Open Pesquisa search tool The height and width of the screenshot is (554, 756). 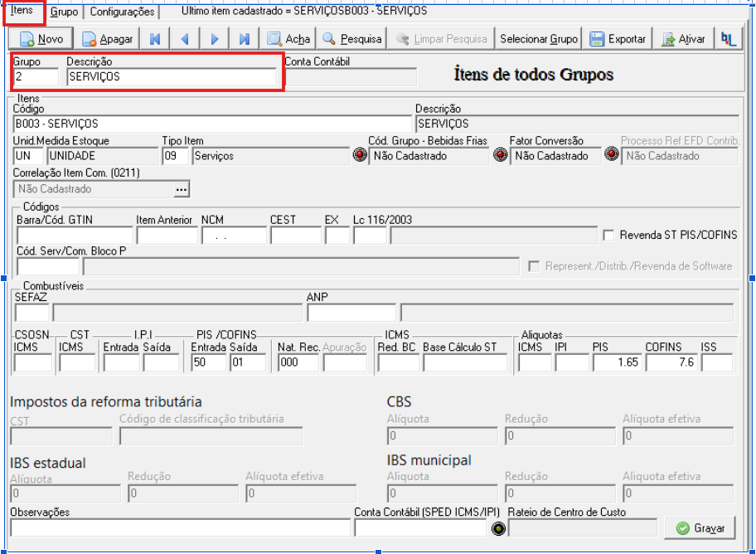[x=351, y=39]
